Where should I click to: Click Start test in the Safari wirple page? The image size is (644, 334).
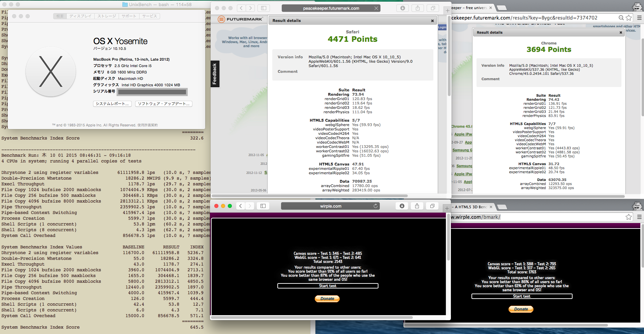pyautogui.click(x=328, y=286)
